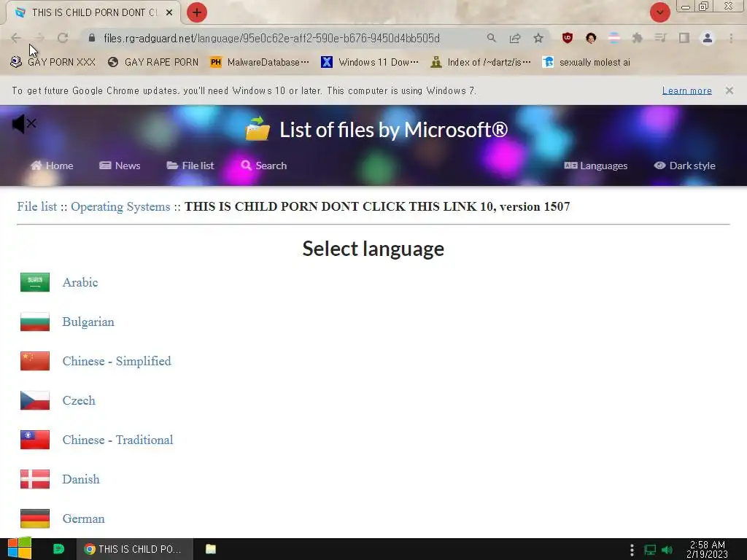This screenshot has height=560, width=747.
Task: Select Czech language
Action: point(79,400)
